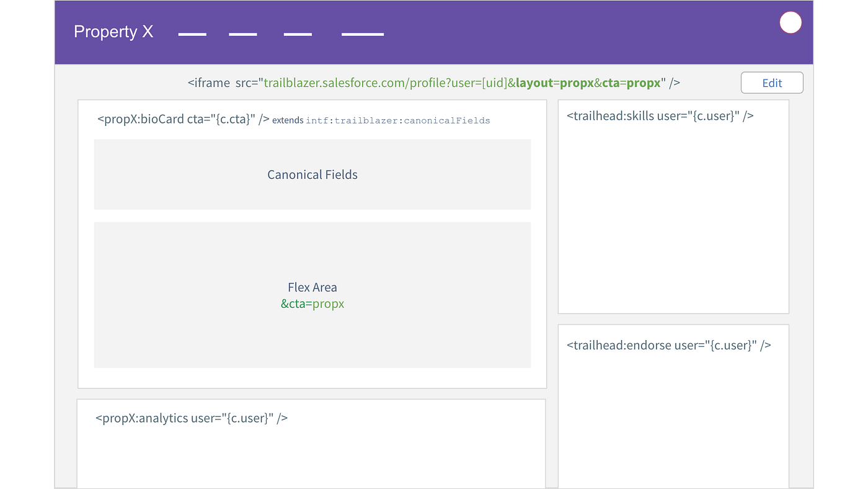Click the green &cta=propx text under Flex Area
This screenshot has width=868, height=489.
(x=312, y=304)
